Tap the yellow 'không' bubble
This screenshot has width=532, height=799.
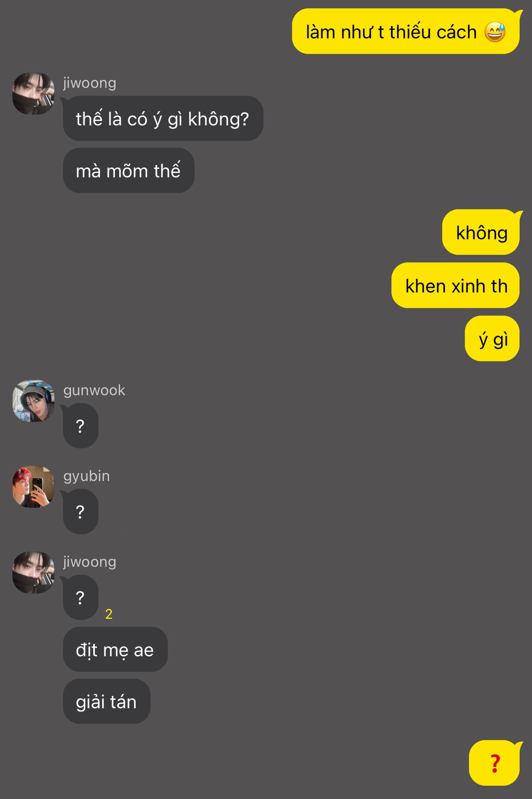pyautogui.click(x=481, y=232)
